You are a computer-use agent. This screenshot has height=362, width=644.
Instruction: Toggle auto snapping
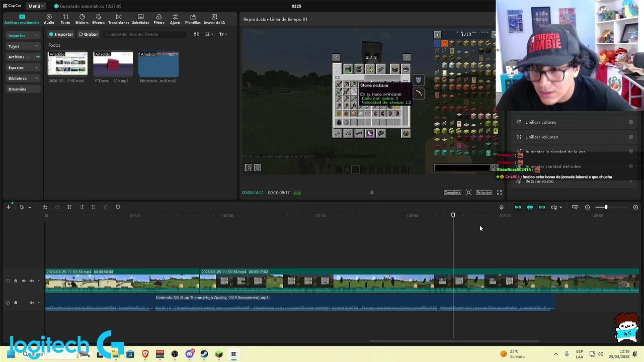point(530,207)
